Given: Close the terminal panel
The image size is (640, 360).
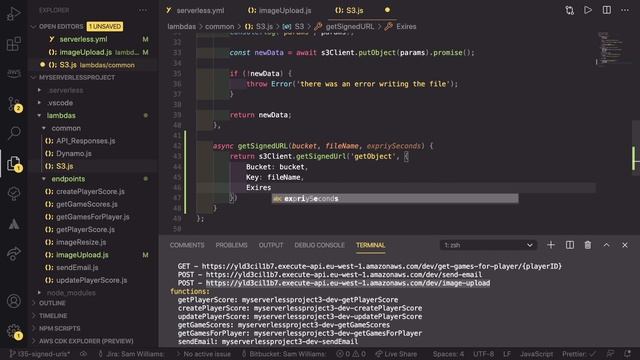Looking at the screenshot, I should click(x=624, y=245).
